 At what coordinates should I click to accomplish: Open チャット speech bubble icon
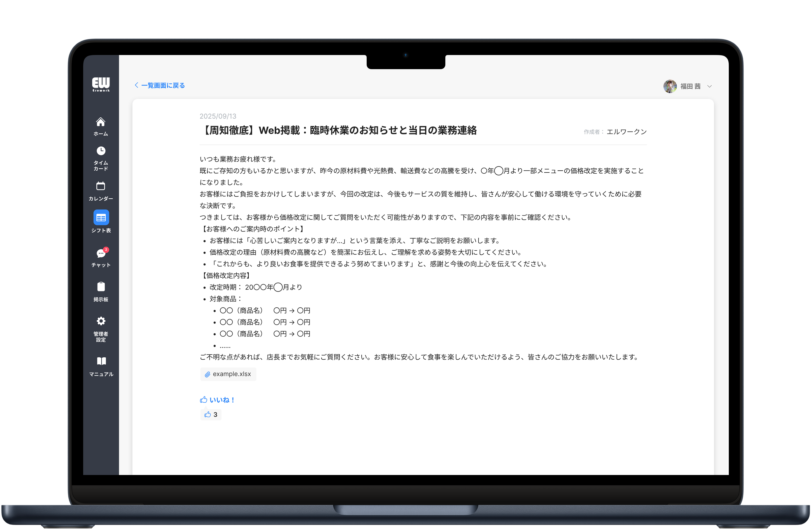click(x=101, y=254)
